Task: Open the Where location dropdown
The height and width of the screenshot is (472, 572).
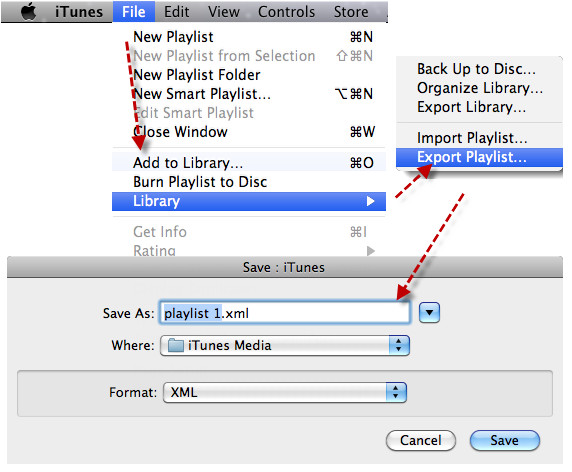Action: pyautogui.click(x=285, y=345)
